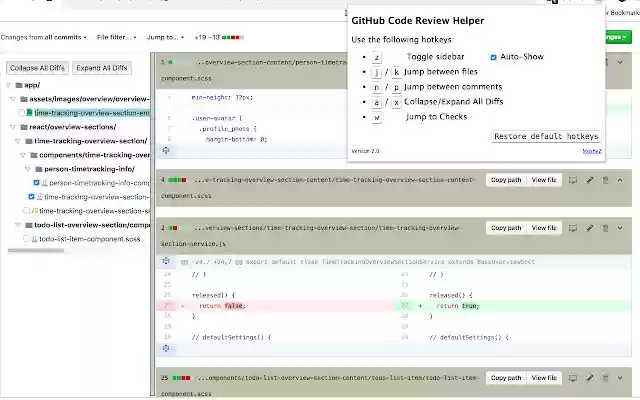Click the Toggle sidebar hotkey field 'z'

tap(377, 58)
